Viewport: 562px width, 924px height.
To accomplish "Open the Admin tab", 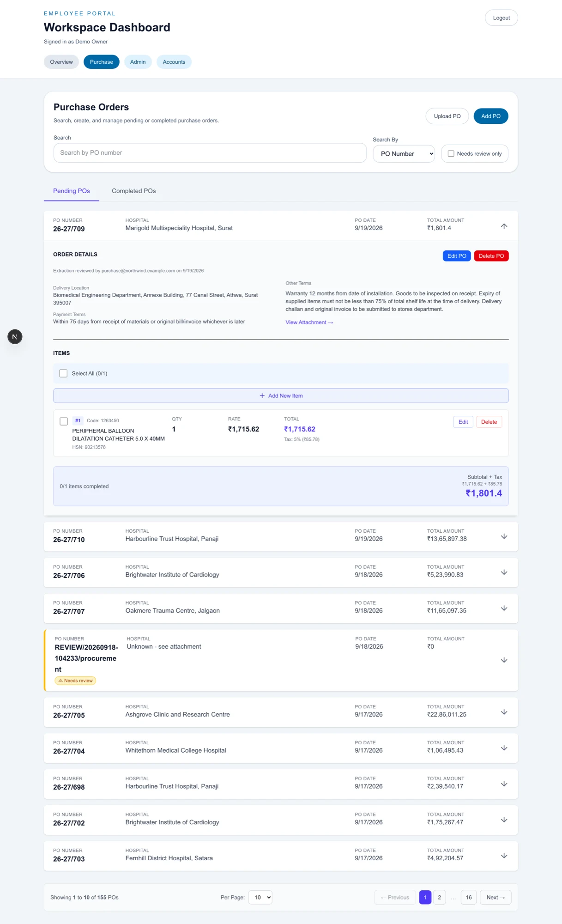I will 138,62.
